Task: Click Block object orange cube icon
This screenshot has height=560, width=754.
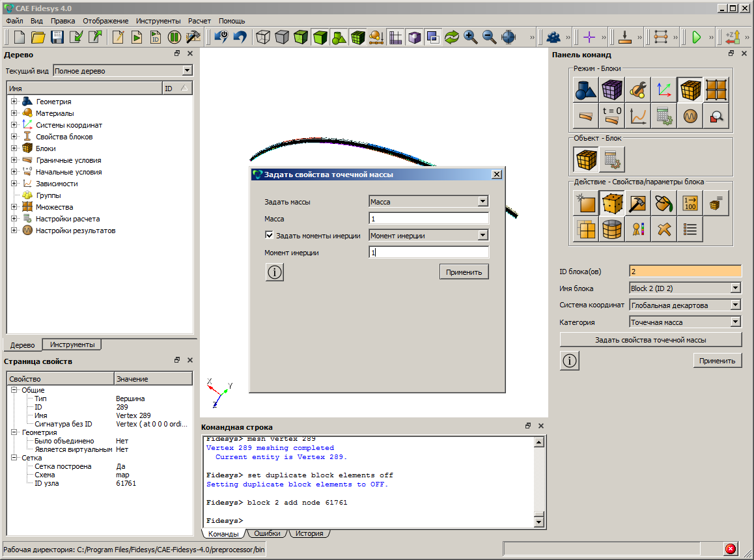Action: [x=586, y=160]
